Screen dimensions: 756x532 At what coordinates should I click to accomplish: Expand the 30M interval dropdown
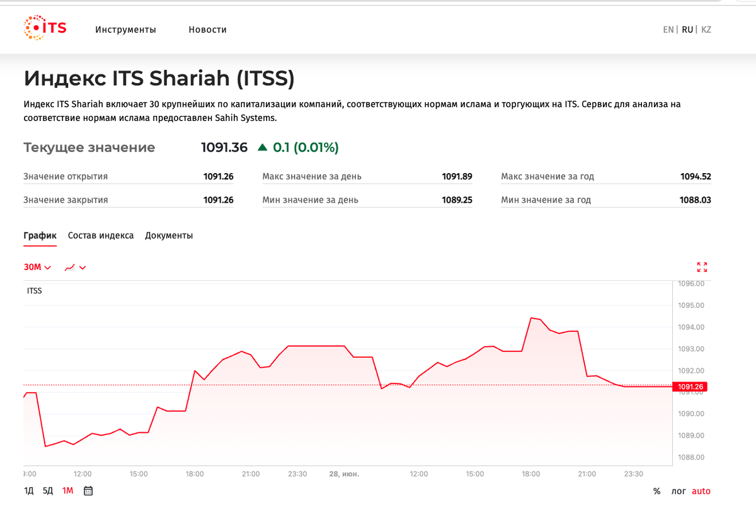(37, 267)
